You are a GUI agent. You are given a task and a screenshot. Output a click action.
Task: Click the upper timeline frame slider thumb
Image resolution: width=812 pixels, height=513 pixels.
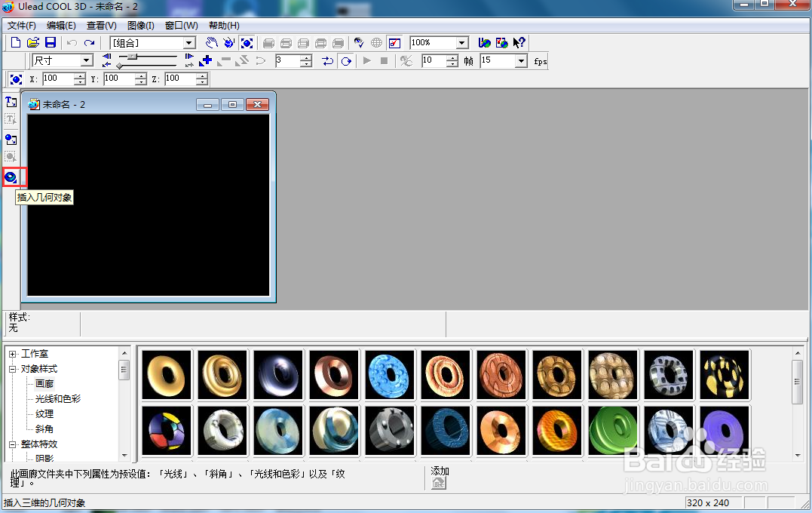(132, 56)
